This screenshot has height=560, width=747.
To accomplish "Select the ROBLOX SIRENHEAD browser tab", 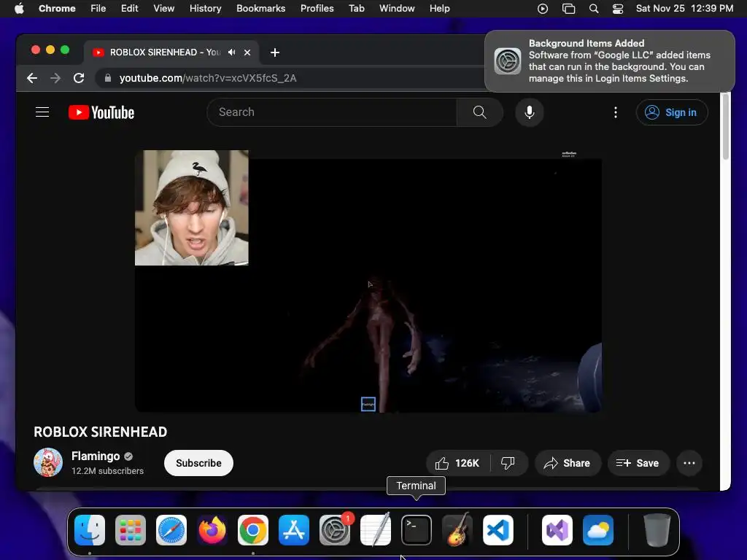I will [165, 52].
